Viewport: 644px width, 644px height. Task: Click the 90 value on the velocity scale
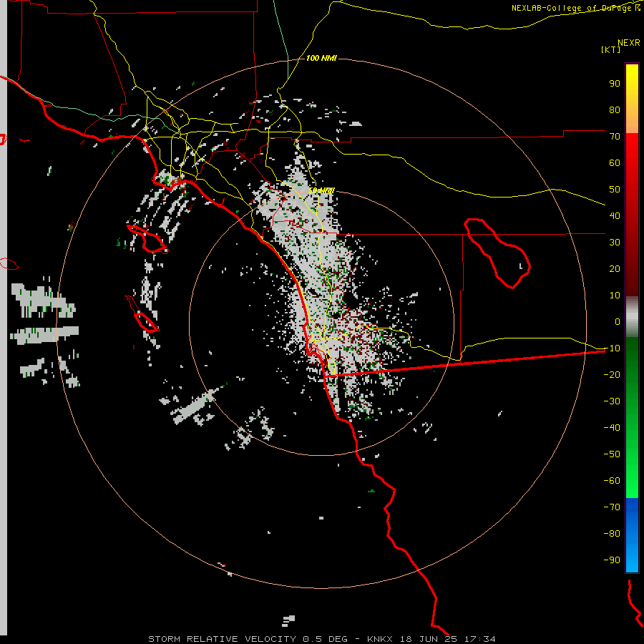point(615,84)
